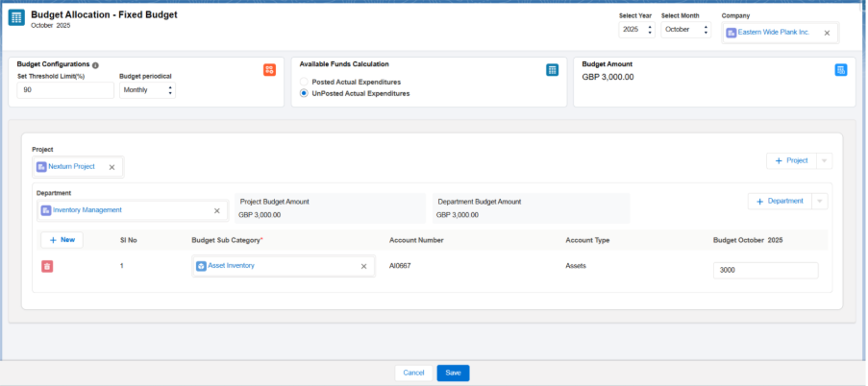The height and width of the screenshot is (386, 868).
Task: Remove Eastern Wide Plank Inc. company selection
Action: tap(827, 33)
